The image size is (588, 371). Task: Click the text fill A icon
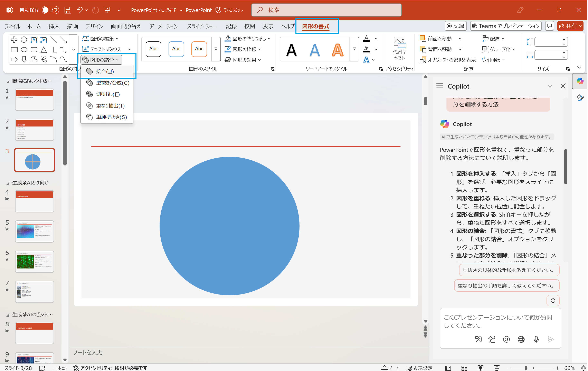(x=366, y=39)
